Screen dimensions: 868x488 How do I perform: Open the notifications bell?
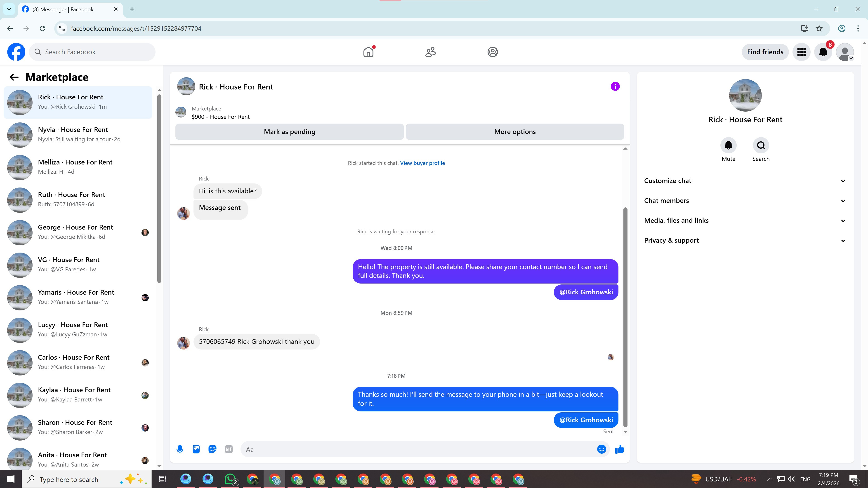click(x=823, y=52)
